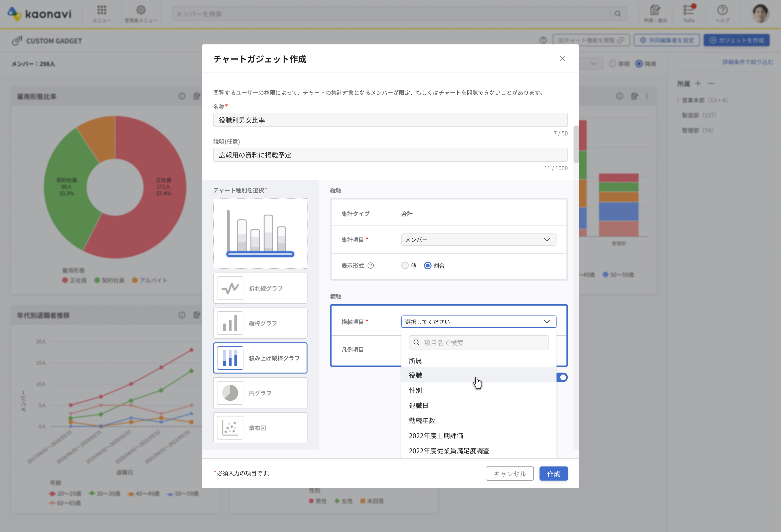Viewport: 781px width, 532px height.
Task: Choose 勤続年数 from the dropdown list
Action: [422, 421]
